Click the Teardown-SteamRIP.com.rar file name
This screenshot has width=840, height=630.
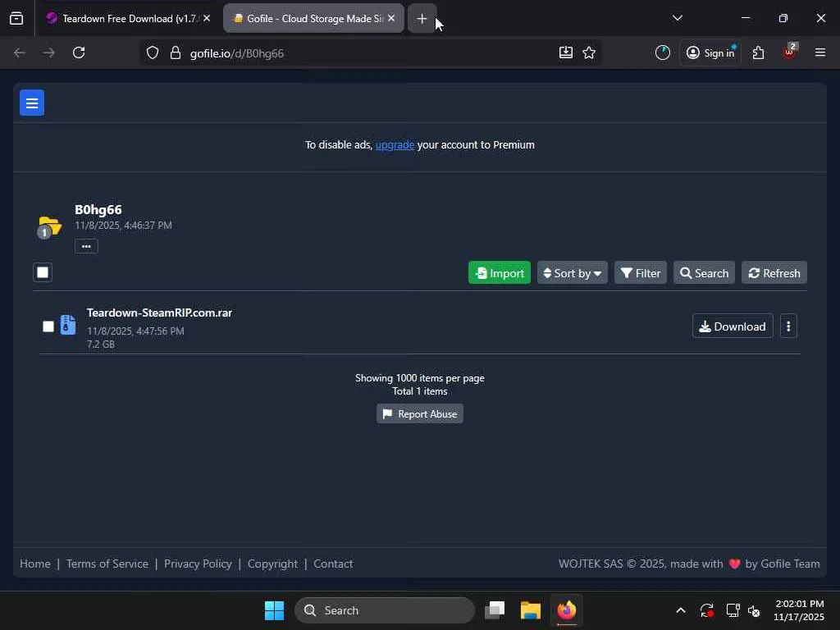point(159,313)
